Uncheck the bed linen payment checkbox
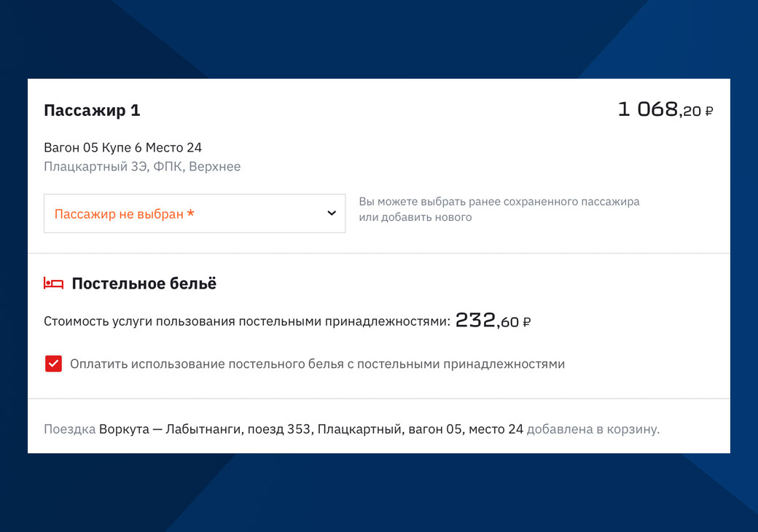This screenshot has width=758, height=532. coord(53,364)
